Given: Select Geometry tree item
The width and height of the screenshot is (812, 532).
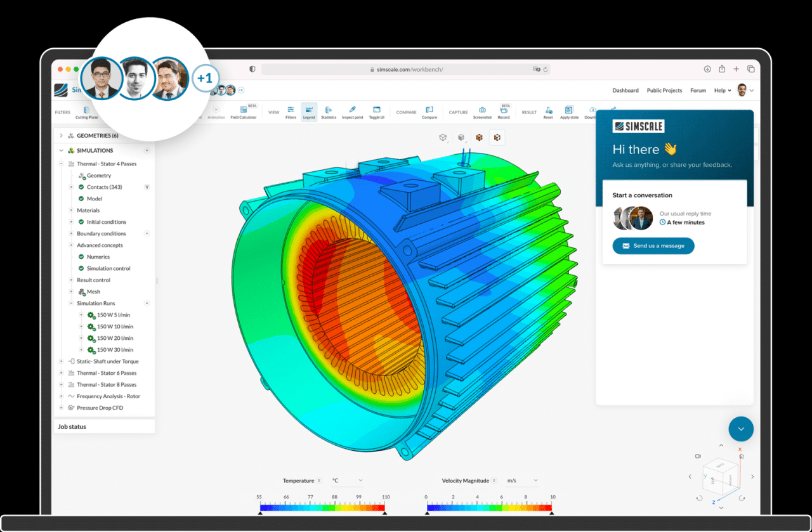Looking at the screenshot, I should tap(99, 176).
